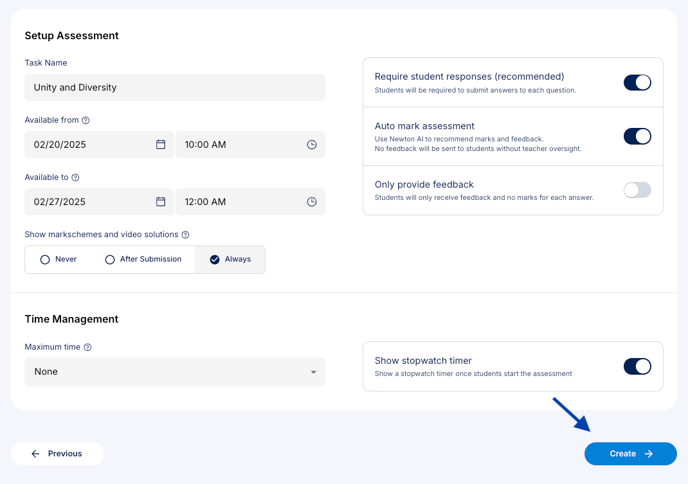Click help icon next to Available from
This screenshot has height=484, width=688.
[x=86, y=120]
